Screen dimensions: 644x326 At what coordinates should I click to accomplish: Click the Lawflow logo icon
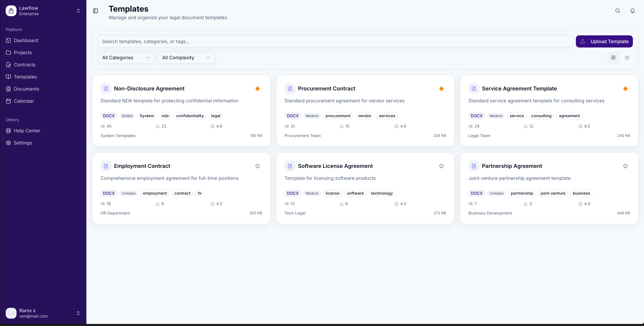tap(11, 11)
